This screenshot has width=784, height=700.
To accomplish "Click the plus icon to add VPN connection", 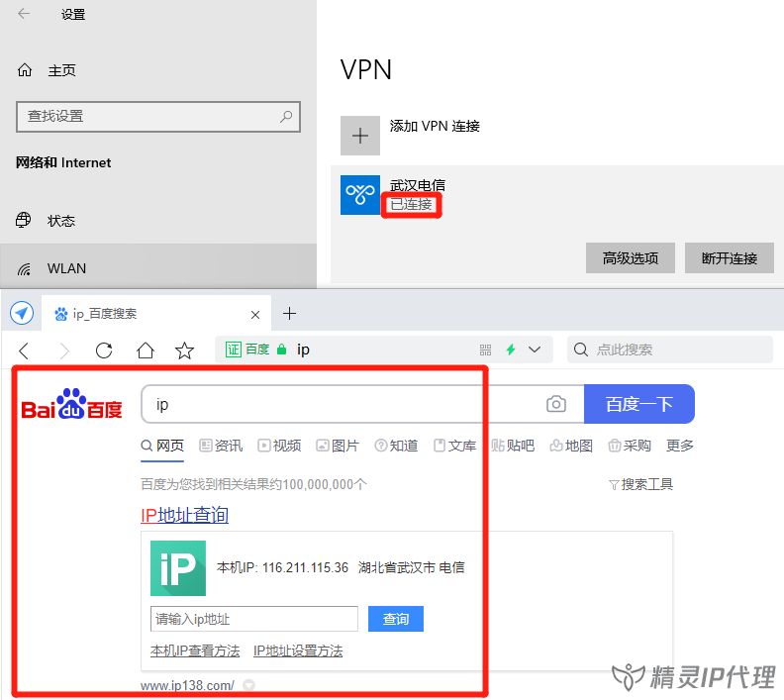I will pyautogui.click(x=360, y=136).
